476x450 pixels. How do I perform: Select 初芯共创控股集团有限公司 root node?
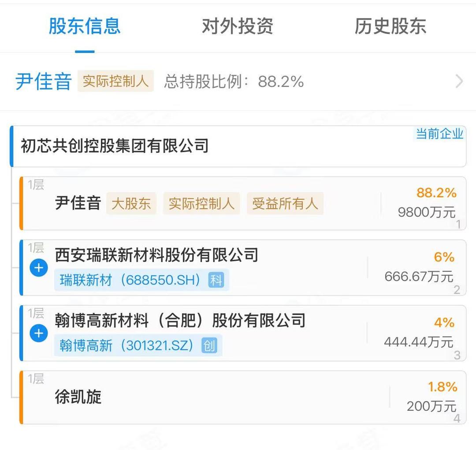pos(115,146)
